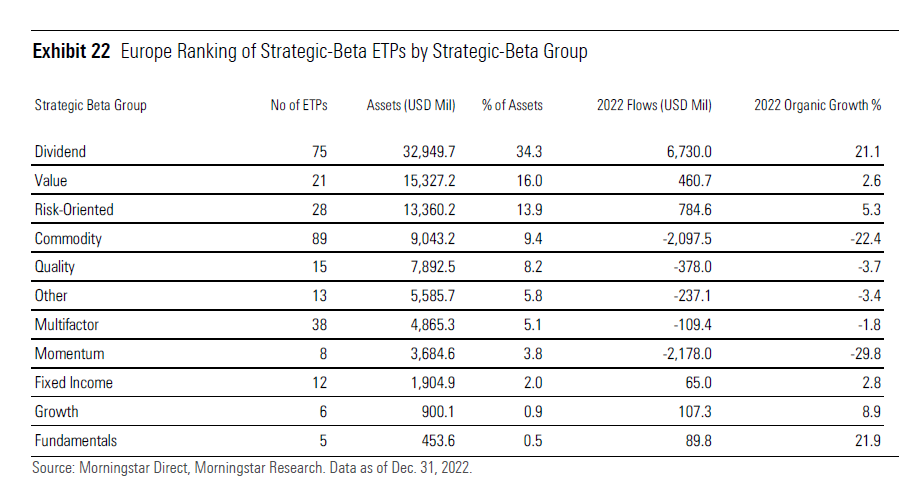Select the Strategic Beta Group column header
This screenshot has height=481, width=922.
pos(90,105)
